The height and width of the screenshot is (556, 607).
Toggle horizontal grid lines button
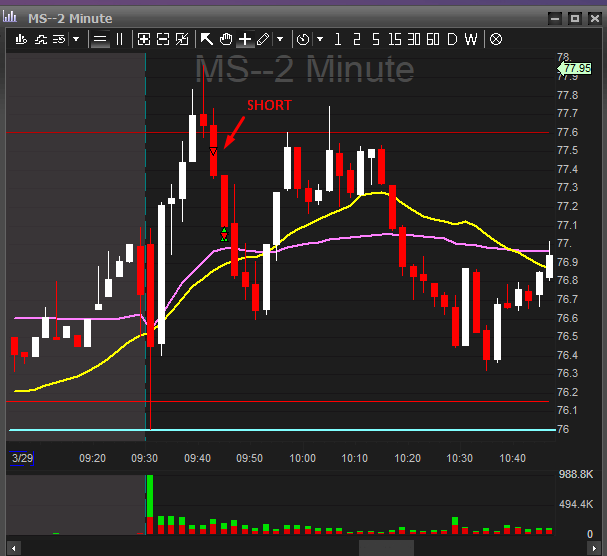(100, 39)
